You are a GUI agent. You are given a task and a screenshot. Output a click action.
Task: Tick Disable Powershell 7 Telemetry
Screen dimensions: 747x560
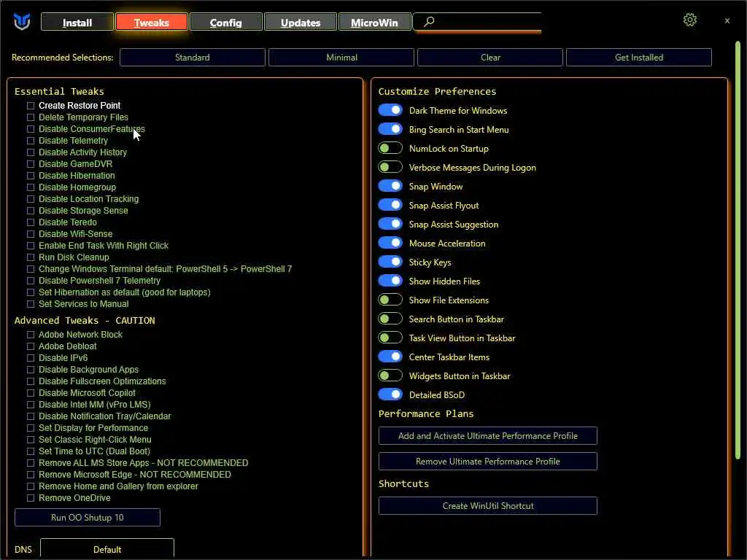31,281
